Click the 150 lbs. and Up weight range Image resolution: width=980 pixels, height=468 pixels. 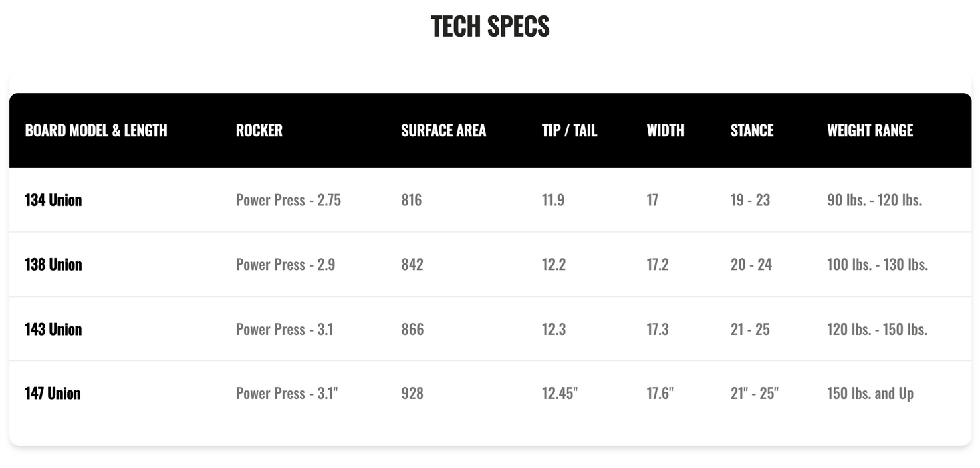(870, 394)
